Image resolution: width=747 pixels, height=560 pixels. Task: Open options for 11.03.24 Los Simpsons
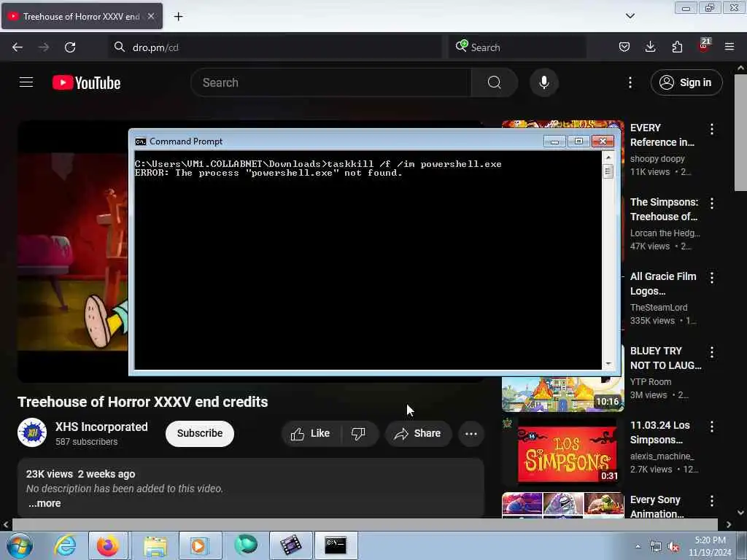click(712, 427)
